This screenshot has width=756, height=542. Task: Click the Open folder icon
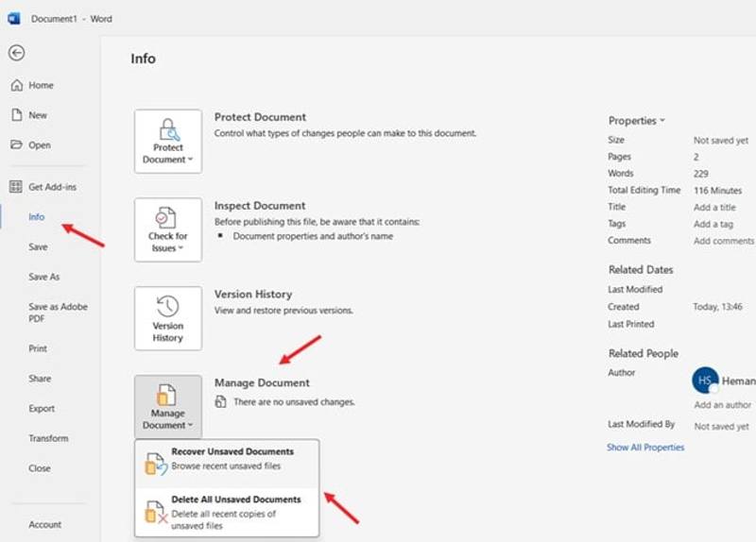(16, 144)
